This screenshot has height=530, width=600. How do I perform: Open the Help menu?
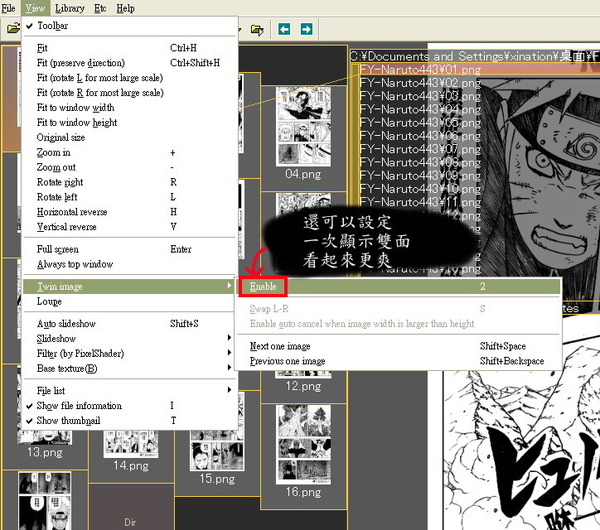pos(126,8)
